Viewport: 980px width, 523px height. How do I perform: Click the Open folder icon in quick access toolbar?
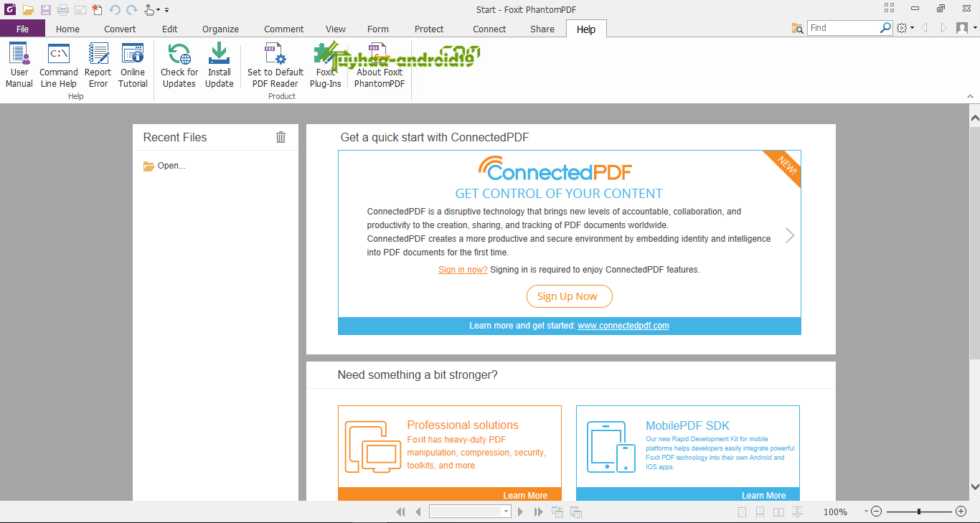(x=28, y=9)
